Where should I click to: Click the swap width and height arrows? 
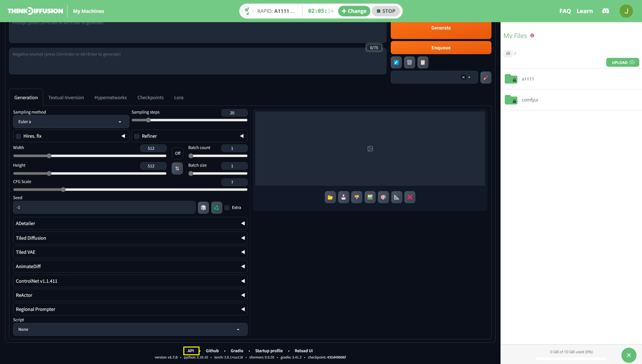coord(177,168)
